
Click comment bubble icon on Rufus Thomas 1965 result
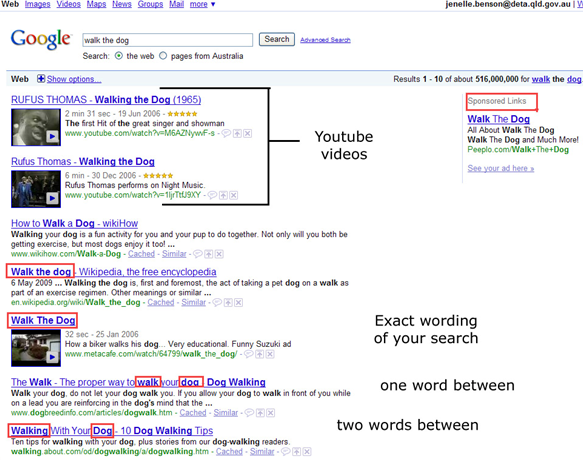(226, 134)
